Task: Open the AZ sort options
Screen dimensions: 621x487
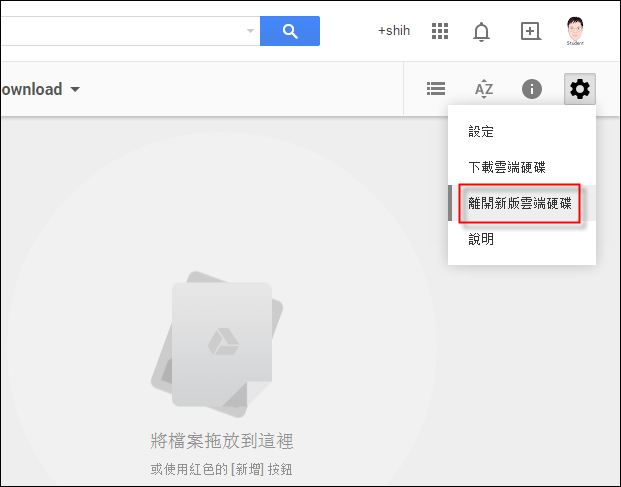Action: pos(484,89)
